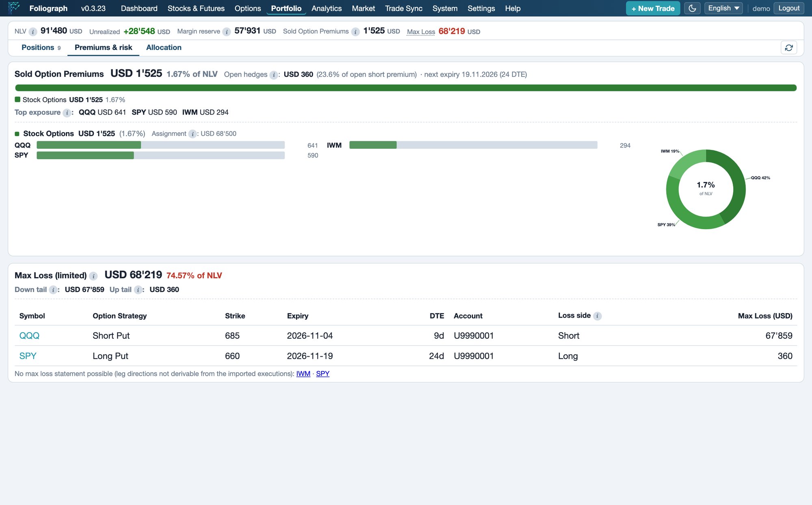Click the Max Loss label in header
This screenshot has height=505, width=812.
pyautogui.click(x=421, y=32)
